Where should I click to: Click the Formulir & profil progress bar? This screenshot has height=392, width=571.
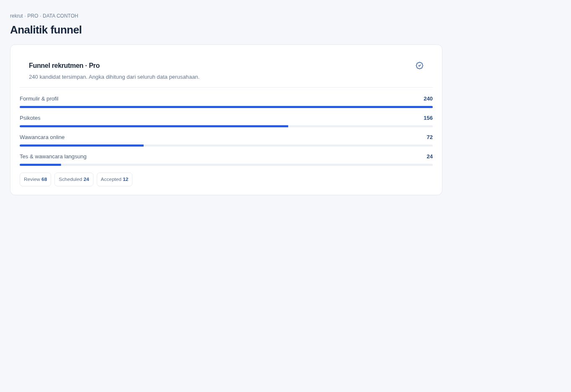(226, 107)
